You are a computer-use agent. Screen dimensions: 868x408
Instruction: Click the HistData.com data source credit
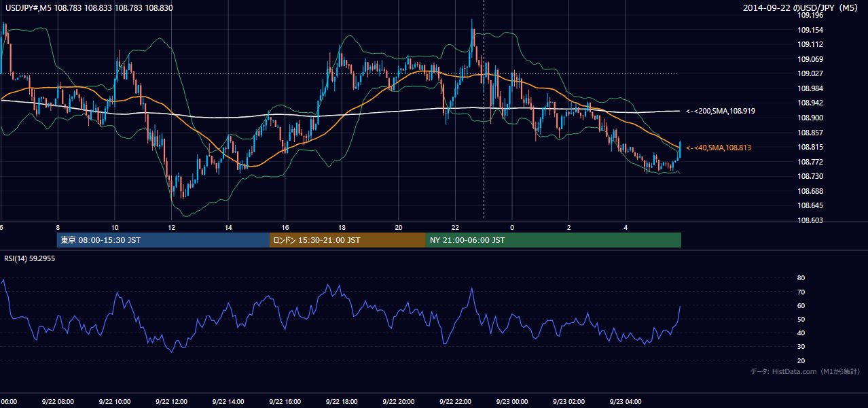click(x=806, y=371)
